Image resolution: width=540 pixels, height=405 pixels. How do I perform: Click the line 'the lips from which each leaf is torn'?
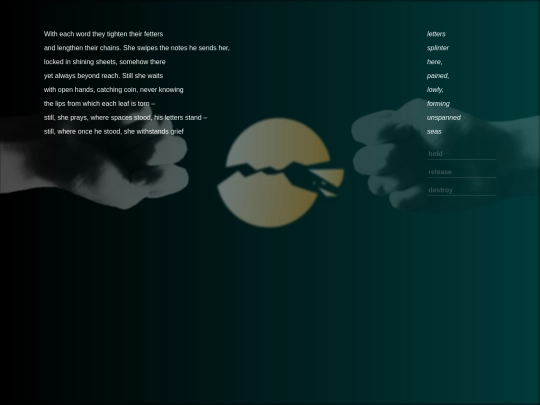[99, 104]
